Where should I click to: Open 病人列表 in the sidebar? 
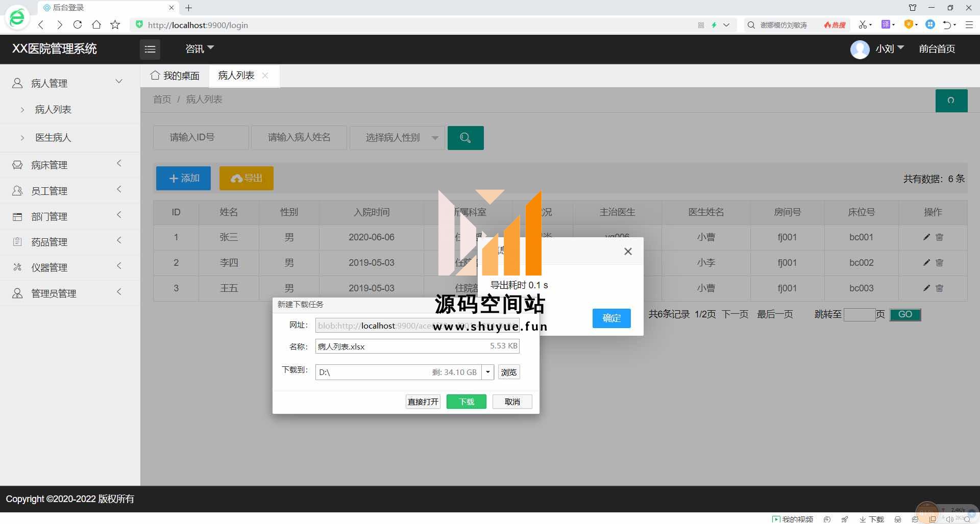coord(53,109)
